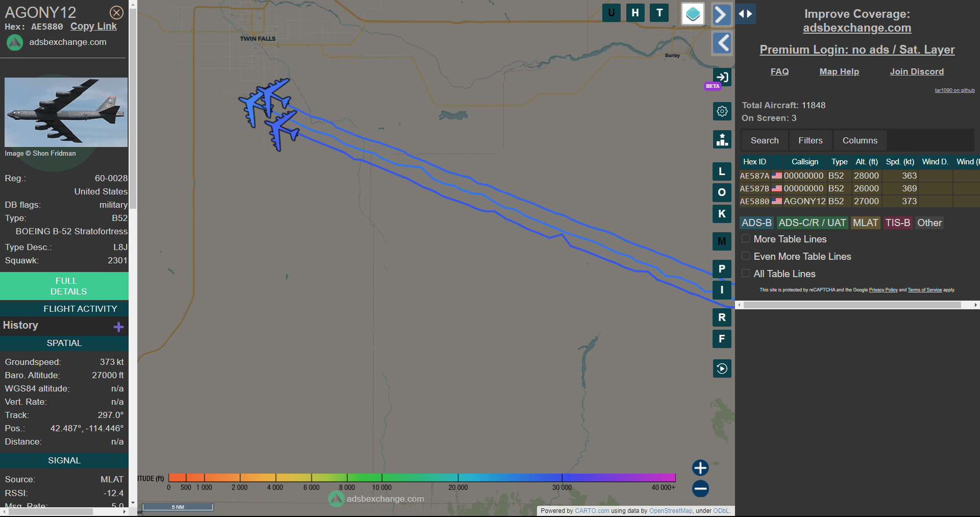Open the FAQ link
The width and height of the screenshot is (980, 517).
point(779,71)
